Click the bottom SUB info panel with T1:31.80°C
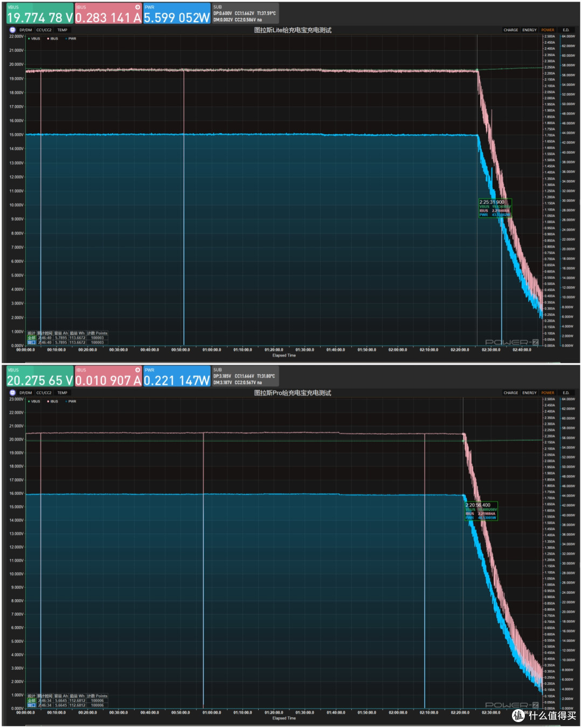Screen dimensions: 582x728 point(245,376)
